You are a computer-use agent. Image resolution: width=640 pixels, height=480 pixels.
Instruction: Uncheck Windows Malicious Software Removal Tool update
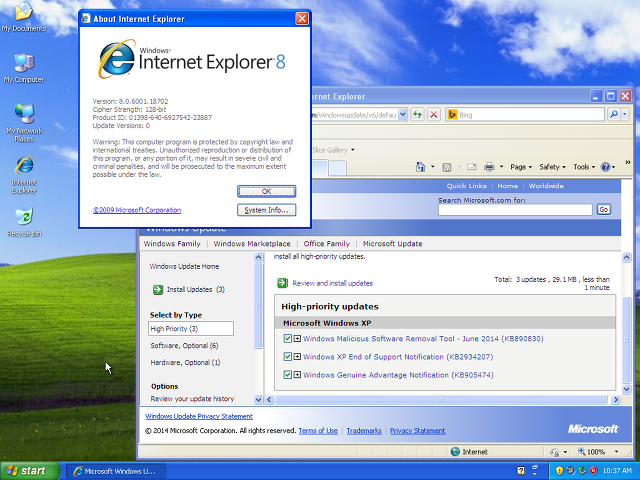(288, 338)
